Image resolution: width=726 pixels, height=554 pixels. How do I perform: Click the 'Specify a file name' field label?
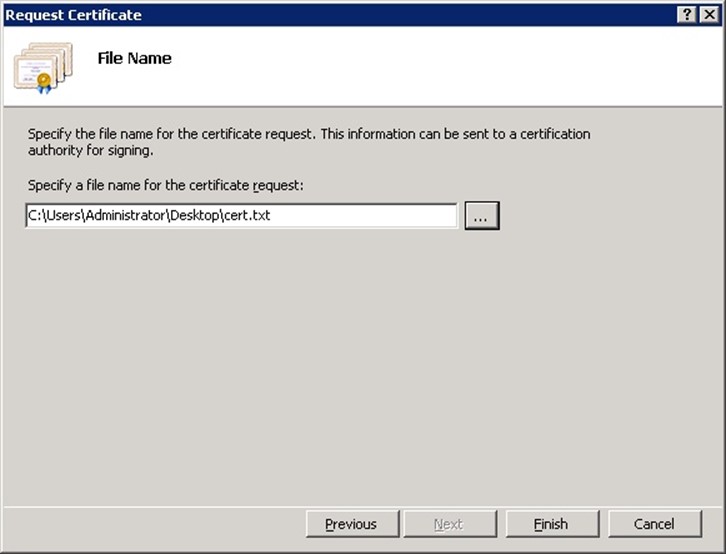(x=167, y=186)
